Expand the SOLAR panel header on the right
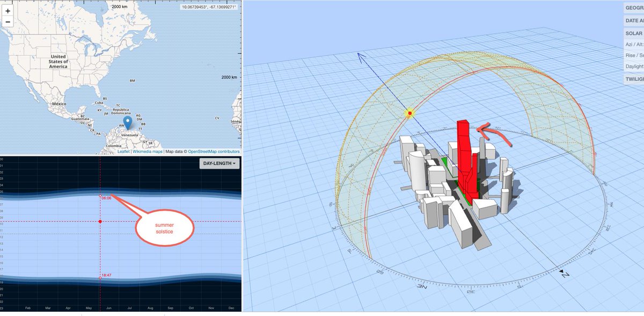Viewport: 644px width, 316px height. [634, 33]
